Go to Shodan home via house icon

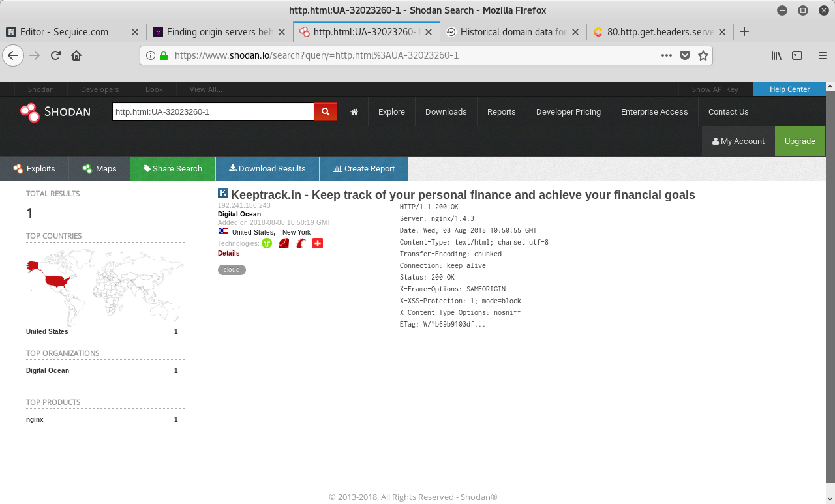click(x=354, y=111)
